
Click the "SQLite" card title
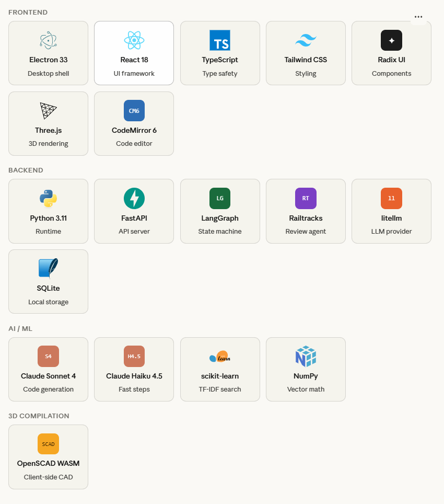point(48,288)
